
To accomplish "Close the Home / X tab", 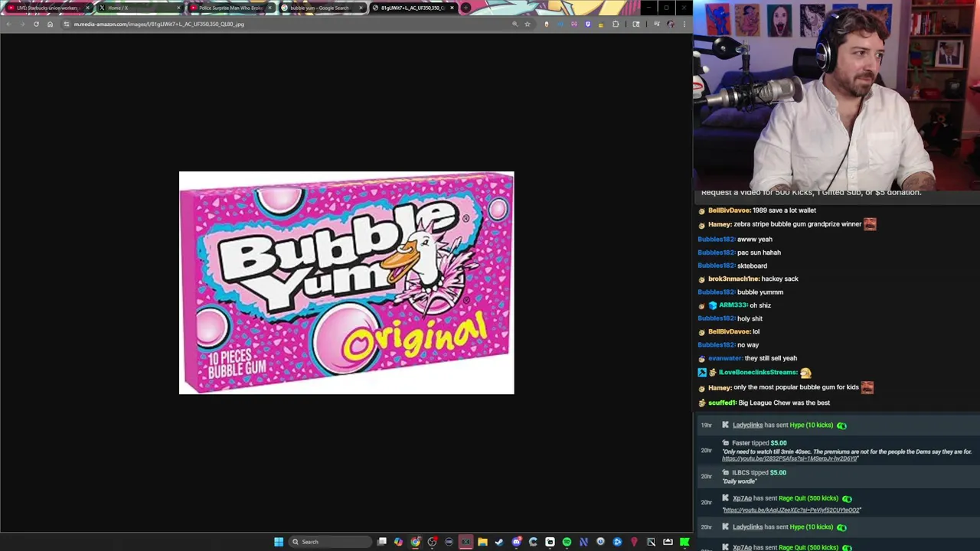I will pyautogui.click(x=178, y=8).
